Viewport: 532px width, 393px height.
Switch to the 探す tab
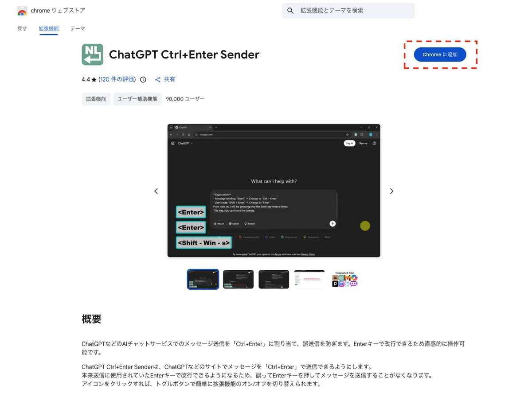tap(22, 29)
